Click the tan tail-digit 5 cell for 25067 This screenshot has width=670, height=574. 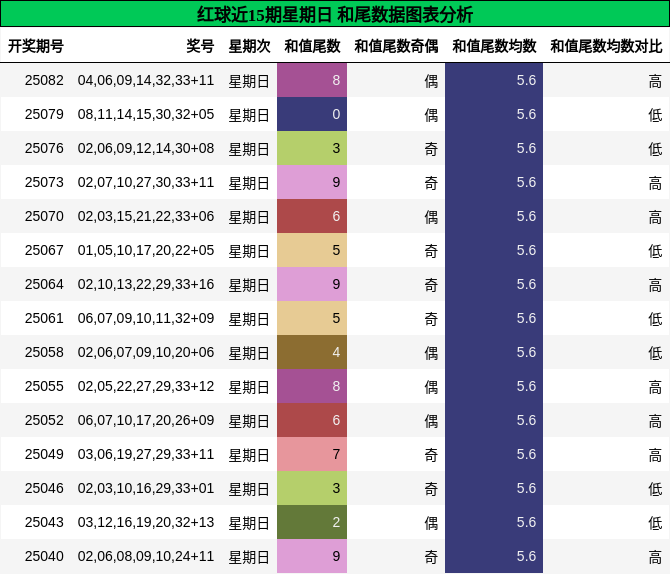312,250
